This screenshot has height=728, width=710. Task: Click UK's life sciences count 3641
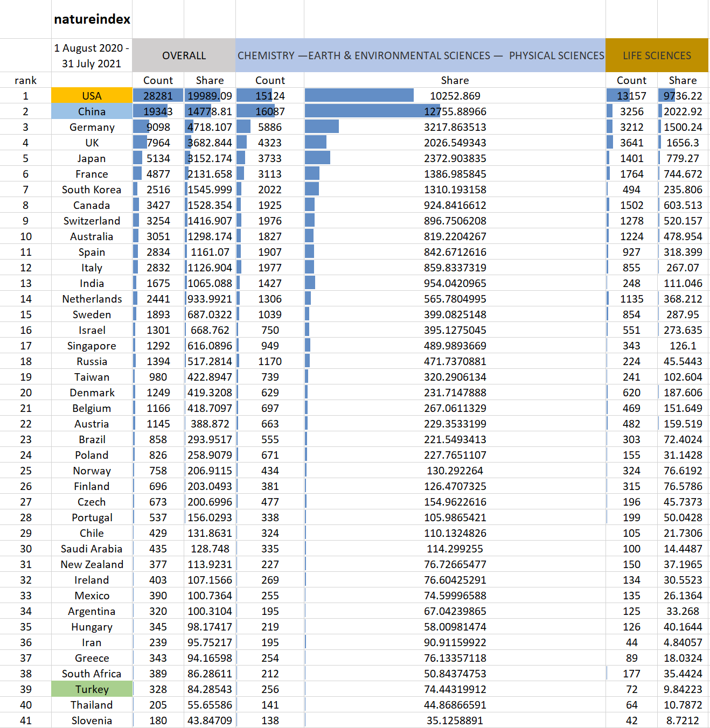(632, 143)
